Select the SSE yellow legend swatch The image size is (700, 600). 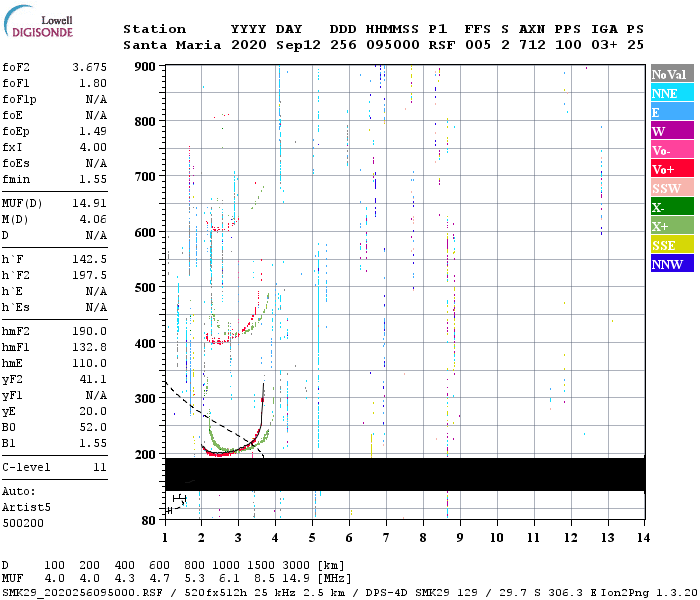coord(672,245)
